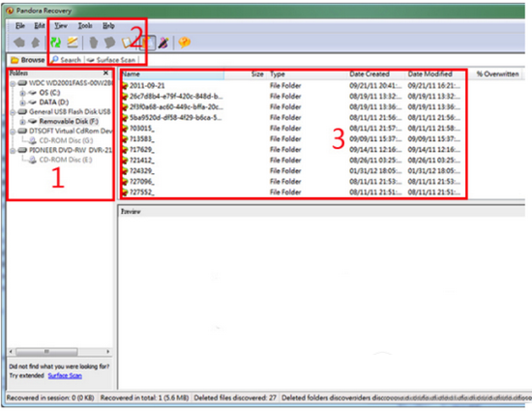Open the File menu
Viewport: 532px width, 412px height.
point(20,26)
